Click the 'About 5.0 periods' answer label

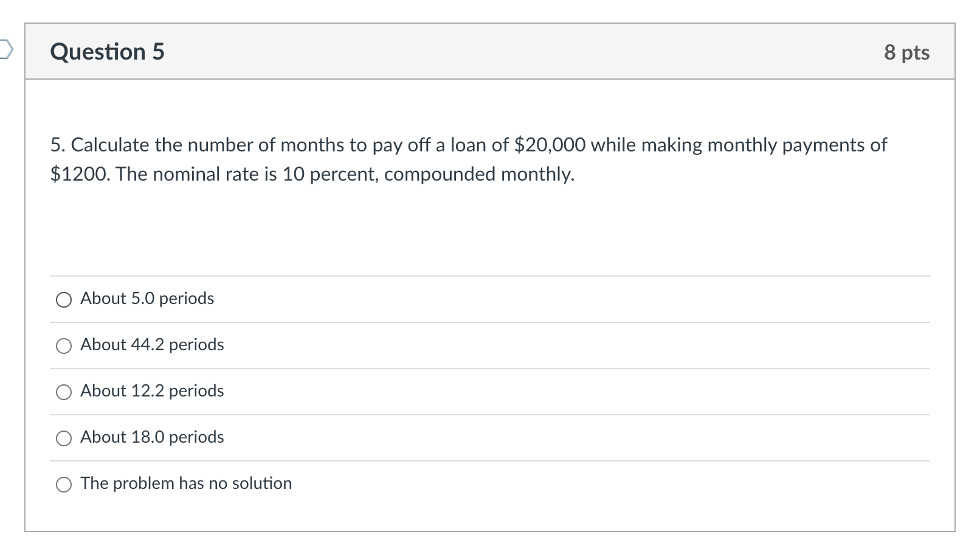[x=147, y=299]
